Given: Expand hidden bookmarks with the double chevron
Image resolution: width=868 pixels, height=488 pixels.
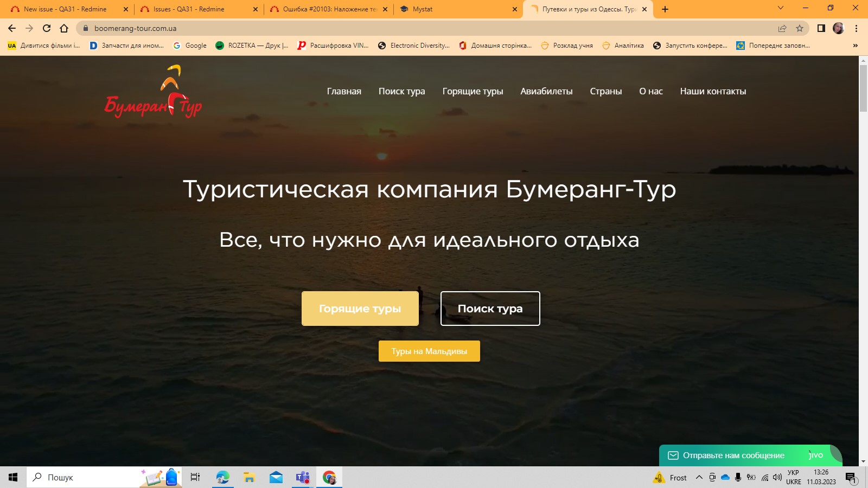Looking at the screenshot, I should click(855, 46).
